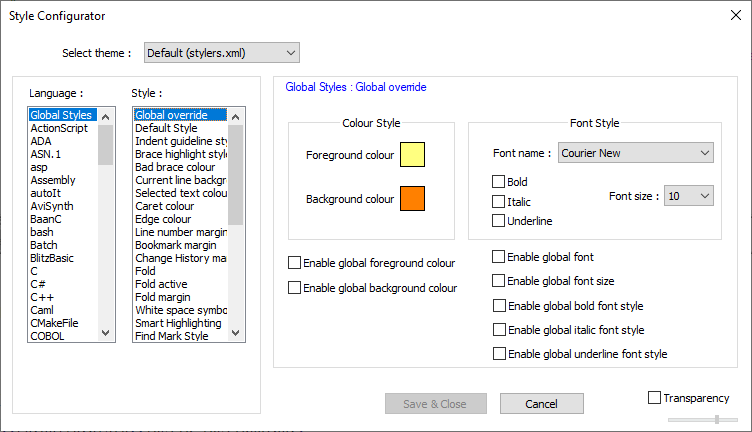Select bash in the Language list
This screenshot has height=432, width=752.
(63, 232)
